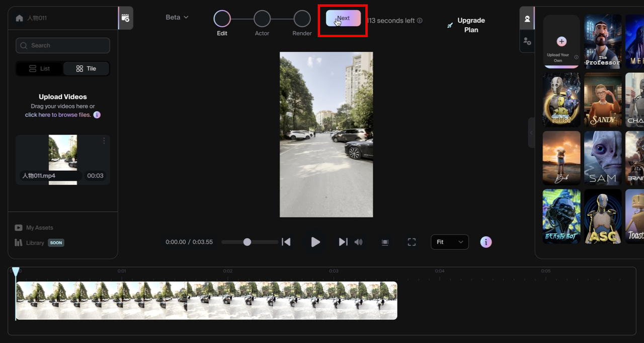The width and height of the screenshot is (644, 343).
Task: Play the video preview
Action: pos(315,242)
